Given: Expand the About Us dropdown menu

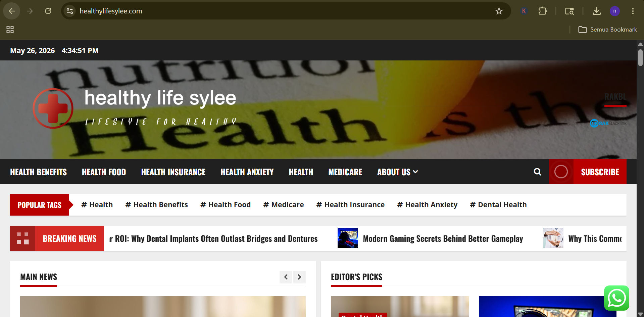Looking at the screenshot, I should pos(397,172).
